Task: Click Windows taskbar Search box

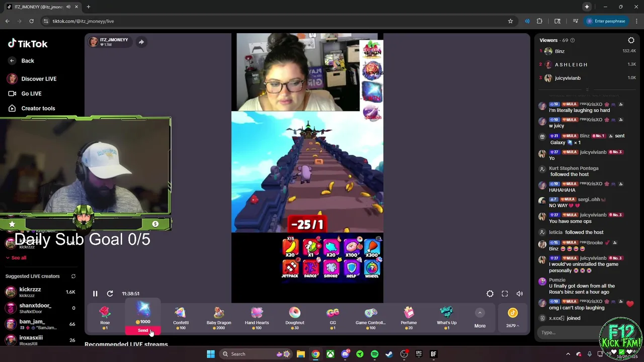Action: [257, 354]
